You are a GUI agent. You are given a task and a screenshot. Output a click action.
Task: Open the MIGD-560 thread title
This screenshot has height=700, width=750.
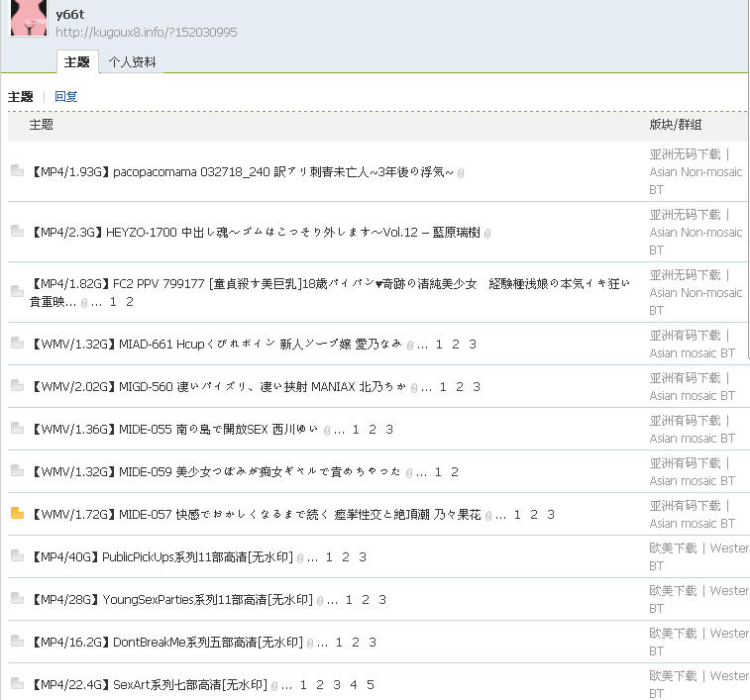[x=219, y=386]
